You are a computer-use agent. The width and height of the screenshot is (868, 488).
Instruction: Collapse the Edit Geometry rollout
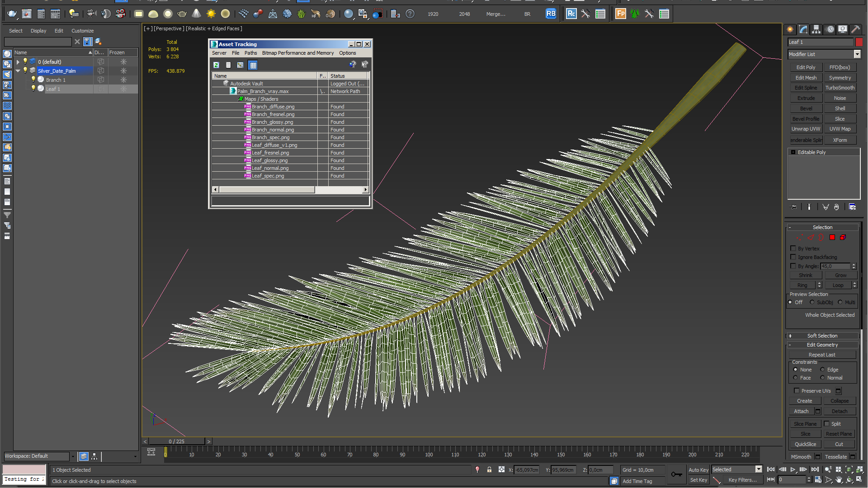pyautogui.click(x=822, y=345)
